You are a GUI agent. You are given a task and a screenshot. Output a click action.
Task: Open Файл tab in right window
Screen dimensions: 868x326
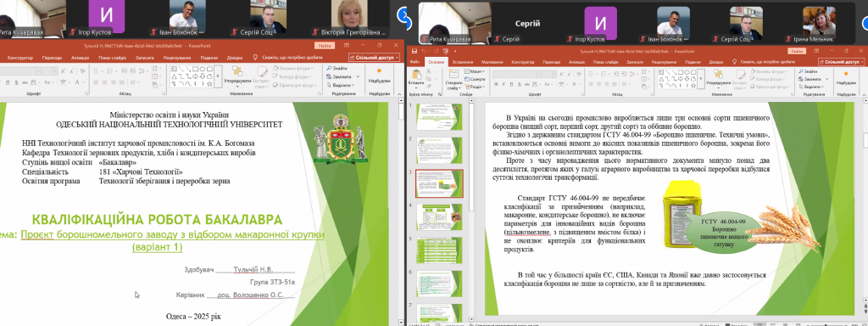point(415,62)
